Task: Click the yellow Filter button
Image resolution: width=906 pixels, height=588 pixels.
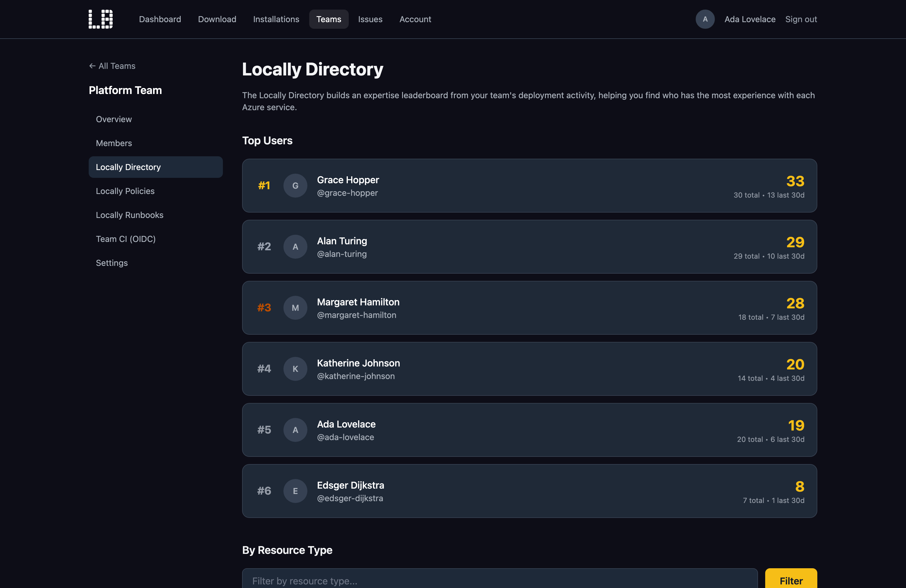Action: coord(791,578)
